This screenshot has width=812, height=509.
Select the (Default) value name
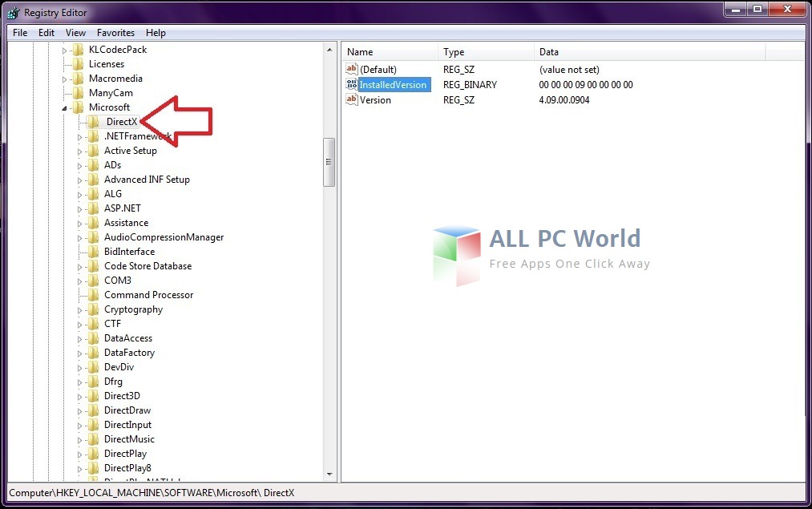click(x=378, y=70)
